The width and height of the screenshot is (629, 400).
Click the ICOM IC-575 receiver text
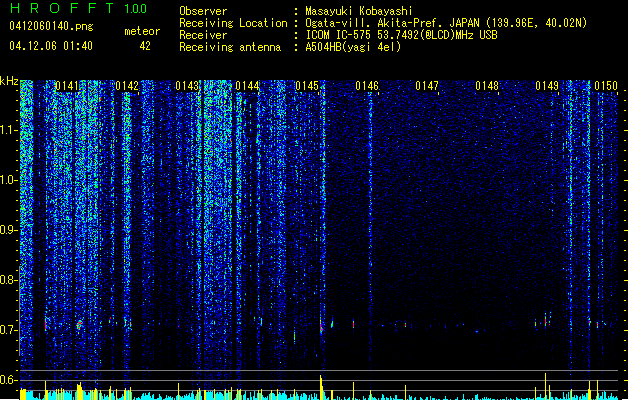coord(401,35)
